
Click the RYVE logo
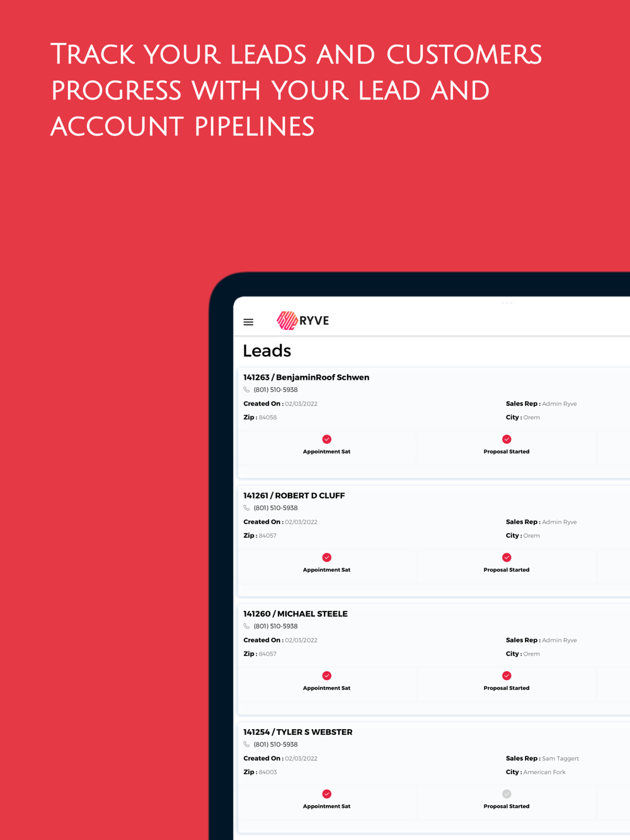[303, 321]
